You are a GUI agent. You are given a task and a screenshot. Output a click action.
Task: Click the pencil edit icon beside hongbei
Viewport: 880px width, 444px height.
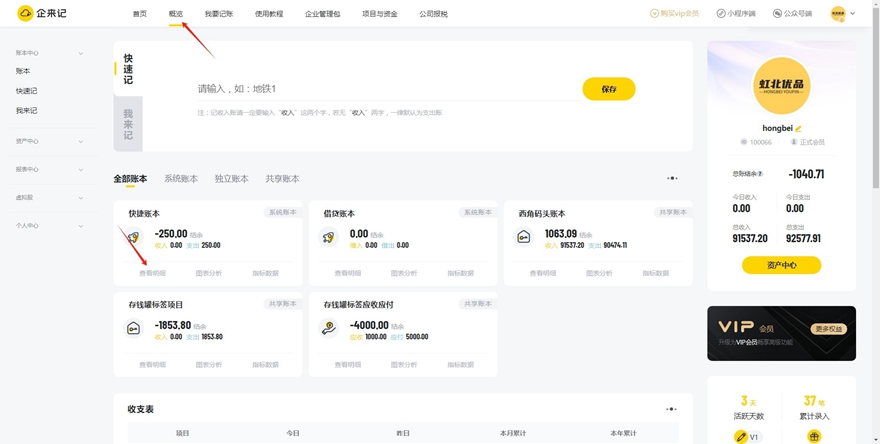pyautogui.click(x=798, y=129)
